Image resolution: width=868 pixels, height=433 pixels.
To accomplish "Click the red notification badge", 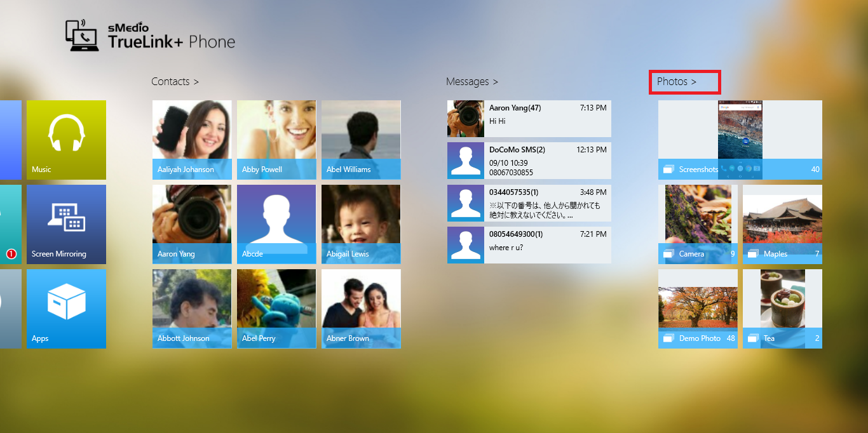I will pos(11,254).
